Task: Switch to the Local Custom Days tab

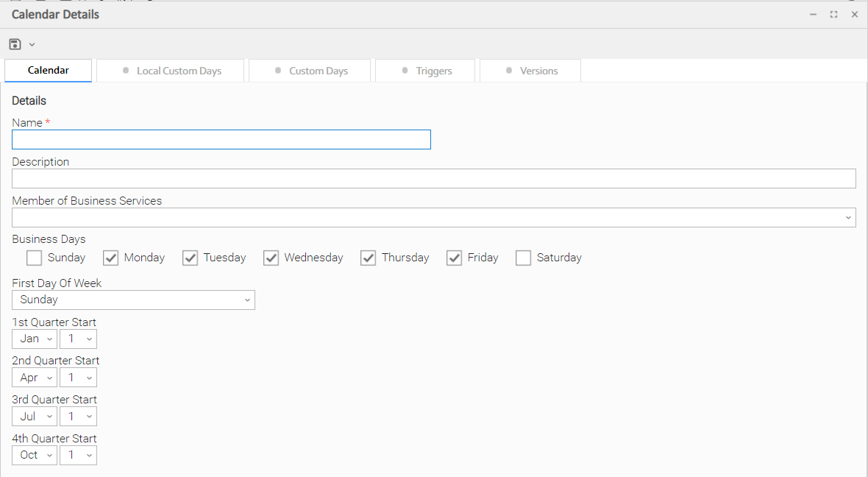Action: (x=170, y=71)
